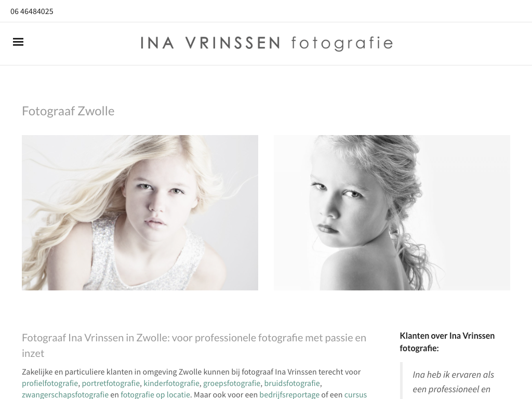
Task: Follow the portretfotografie link
Action: pos(111,383)
